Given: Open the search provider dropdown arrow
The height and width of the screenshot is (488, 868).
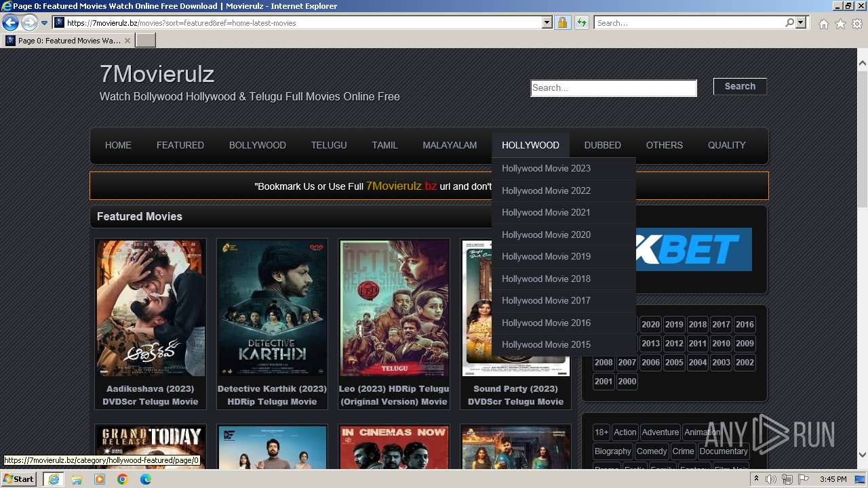Looking at the screenshot, I should click(801, 22).
